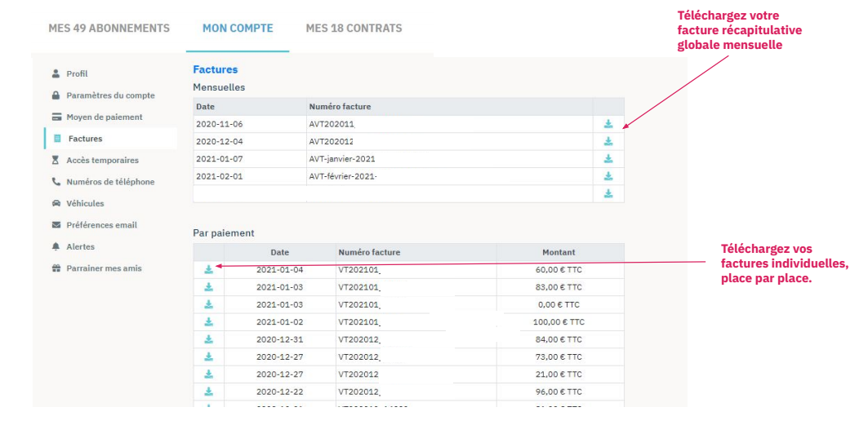This screenshot has width=868, height=425.
Task: Click the 2021-01-02 payment date
Action: (280, 322)
